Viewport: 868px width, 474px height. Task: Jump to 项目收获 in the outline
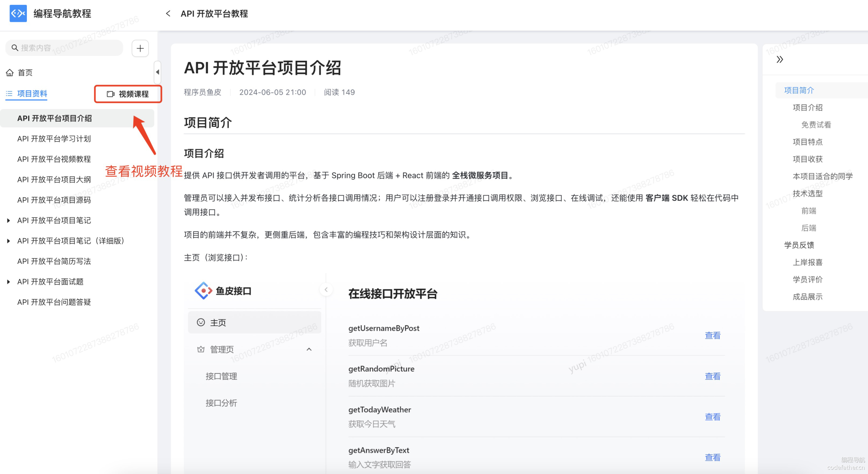[808, 159]
